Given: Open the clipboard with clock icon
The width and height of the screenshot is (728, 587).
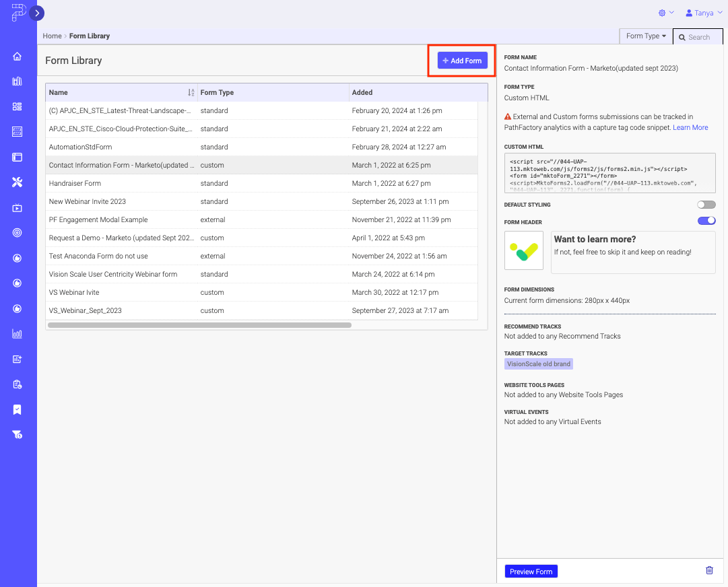Looking at the screenshot, I should pos(18,384).
